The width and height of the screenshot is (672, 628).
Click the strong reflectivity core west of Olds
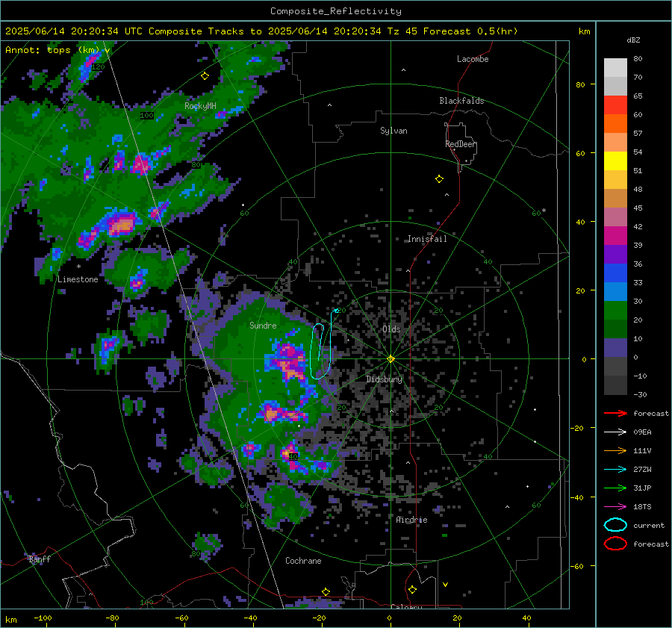pyautogui.click(x=288, y=361)
